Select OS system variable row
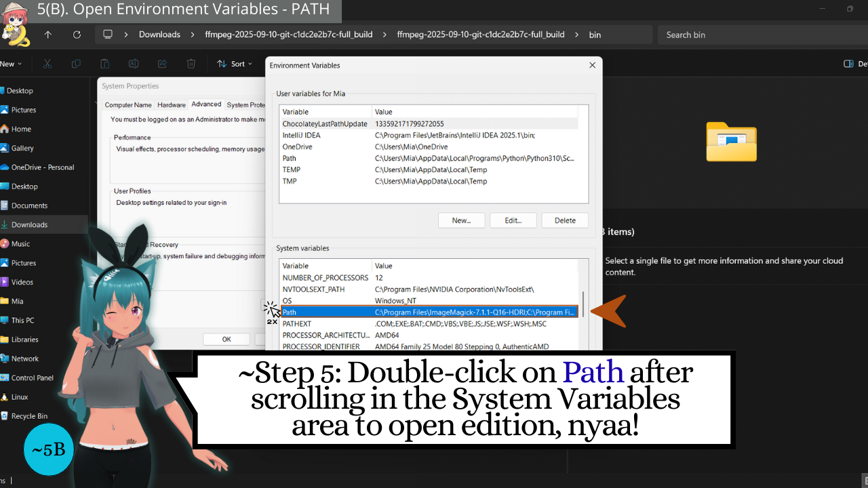 point(429,300)
